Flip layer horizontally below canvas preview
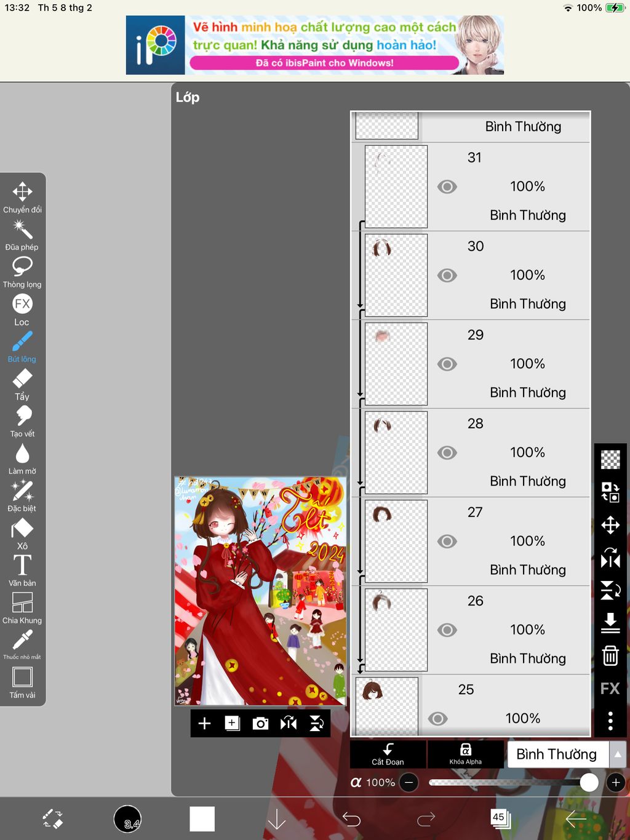This screenshot has width=630, height=840. click(289, 723)
